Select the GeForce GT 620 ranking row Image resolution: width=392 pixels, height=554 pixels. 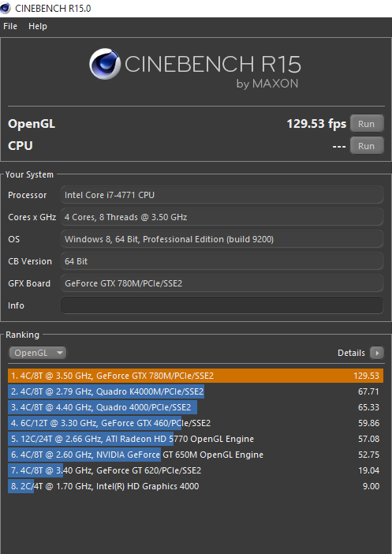click(196, 470)
